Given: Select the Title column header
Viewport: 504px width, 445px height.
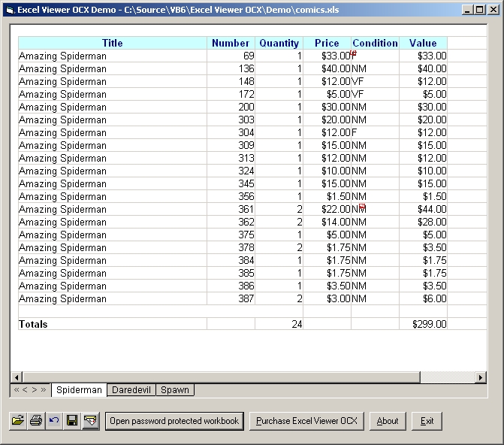Looking at the screenshot, I should point(113,43).
